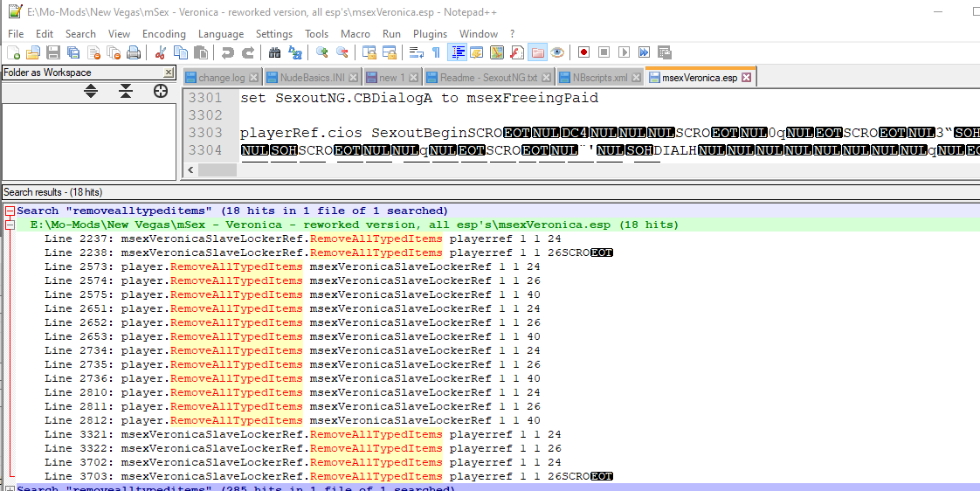Open the Encoding menu

click(x=163, y=34)
